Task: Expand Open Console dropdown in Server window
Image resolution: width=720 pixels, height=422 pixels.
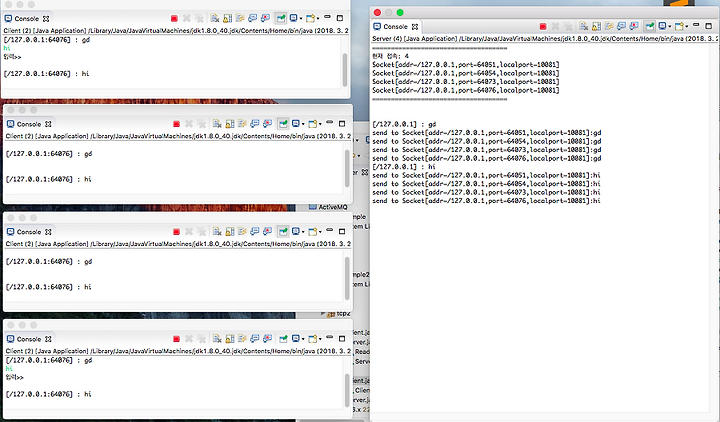Action: (x=686, y=27)
